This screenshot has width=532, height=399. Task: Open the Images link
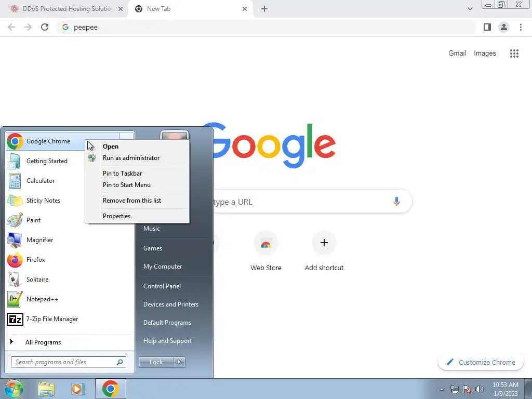point(485,54)
